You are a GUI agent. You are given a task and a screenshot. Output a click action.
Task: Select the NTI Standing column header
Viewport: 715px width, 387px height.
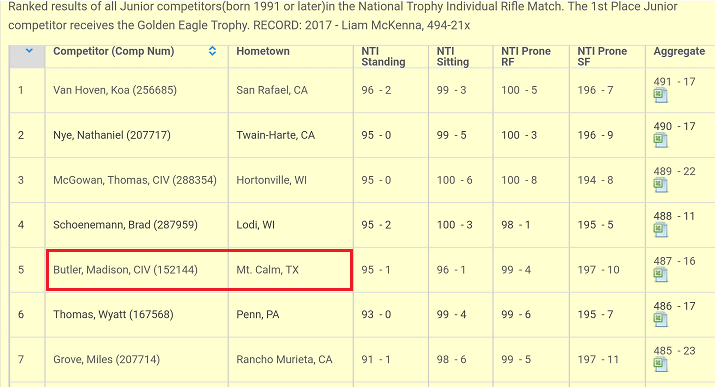(x=383, y=57)
